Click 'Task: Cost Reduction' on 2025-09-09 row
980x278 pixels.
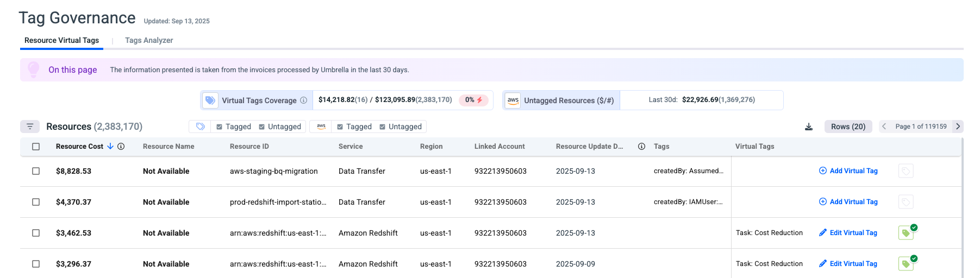coord(769,264)
